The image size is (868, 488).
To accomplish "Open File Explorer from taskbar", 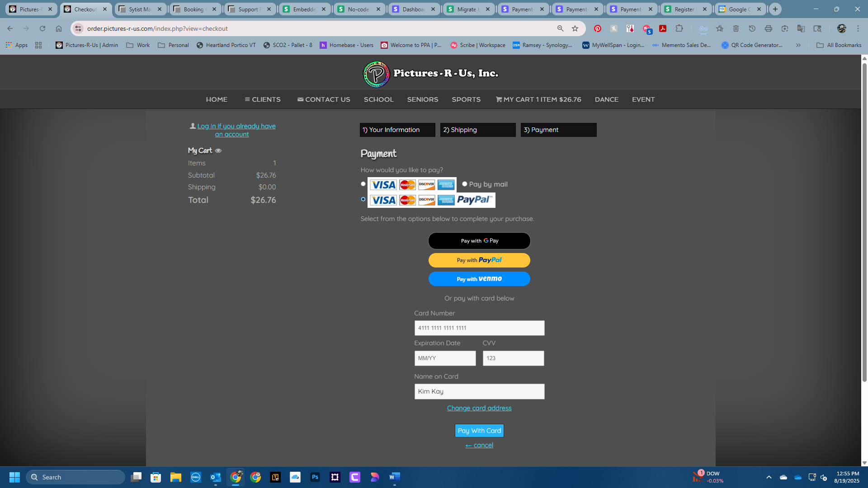I will [x=176, y=477].
